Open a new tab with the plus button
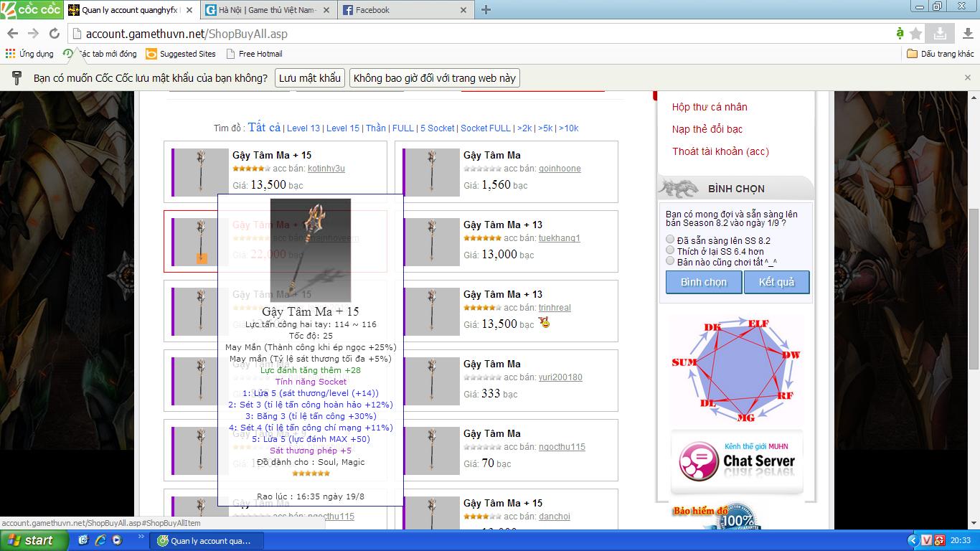980x551 pixels. coord(486,10)
